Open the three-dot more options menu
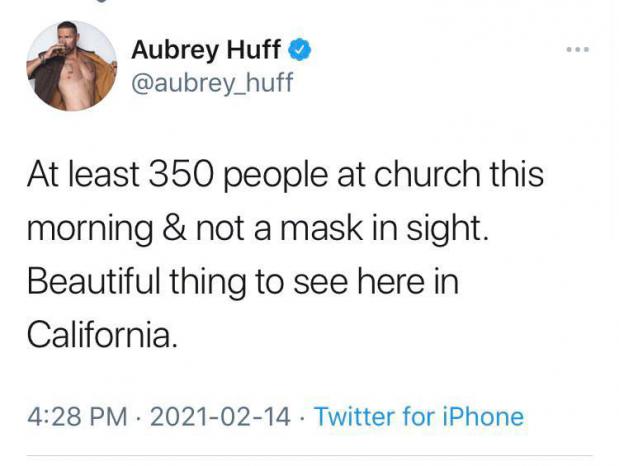 (x=578, y=50)
